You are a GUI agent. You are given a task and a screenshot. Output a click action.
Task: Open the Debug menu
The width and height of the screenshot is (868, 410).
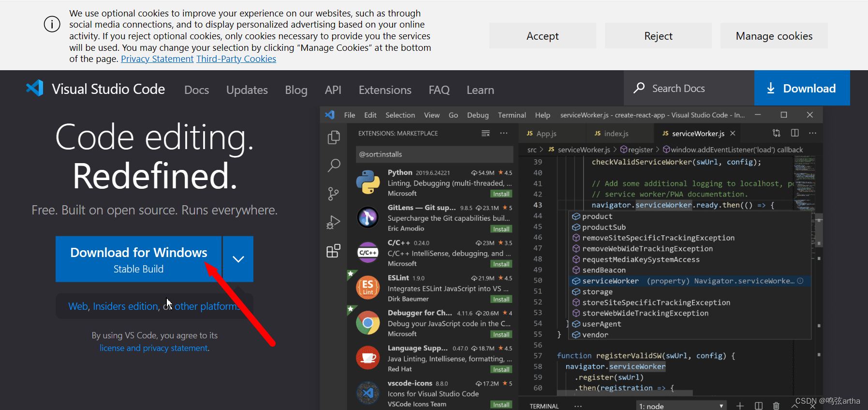click(x=478, y=115)
